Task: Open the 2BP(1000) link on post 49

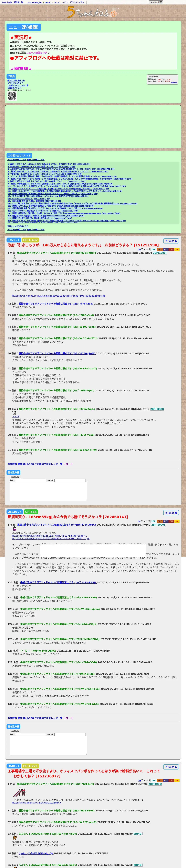Action: click(157, 409)
